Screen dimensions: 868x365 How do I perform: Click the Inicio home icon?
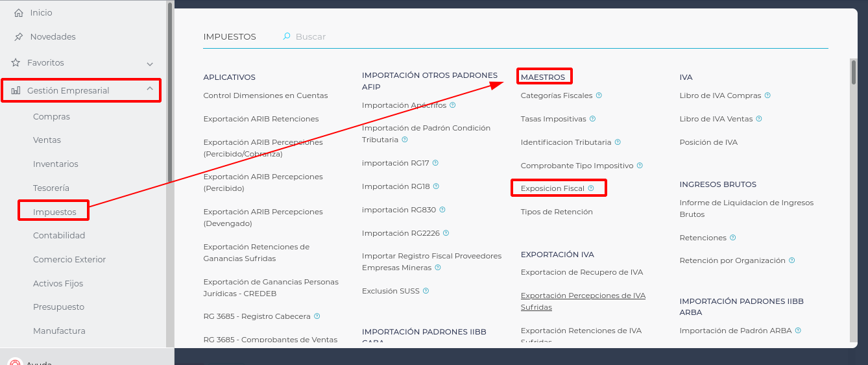[18, 13]
